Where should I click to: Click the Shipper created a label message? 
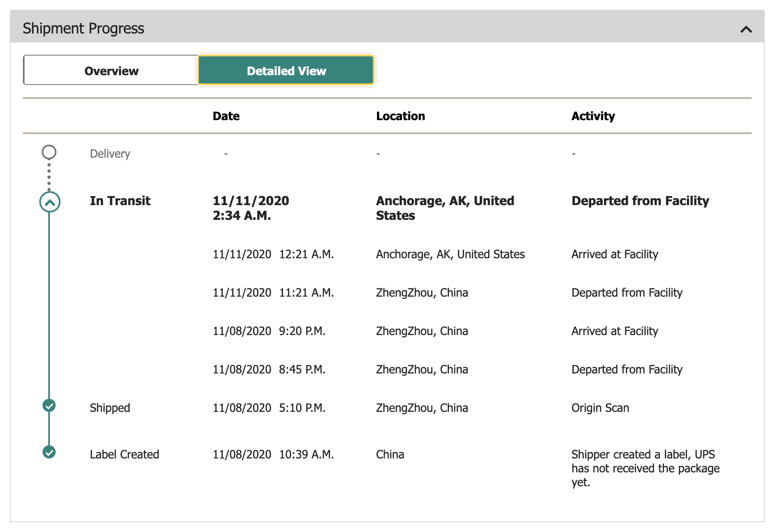click(645, 468)
